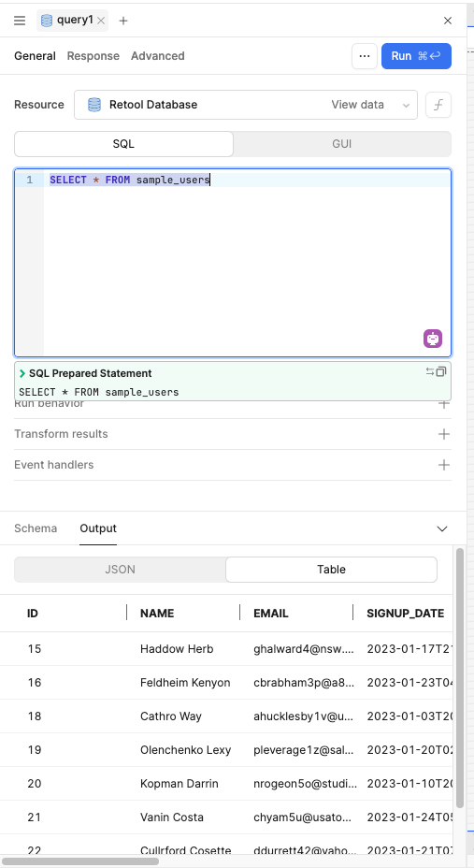
Task: Run the query
Action: [416, 56]
